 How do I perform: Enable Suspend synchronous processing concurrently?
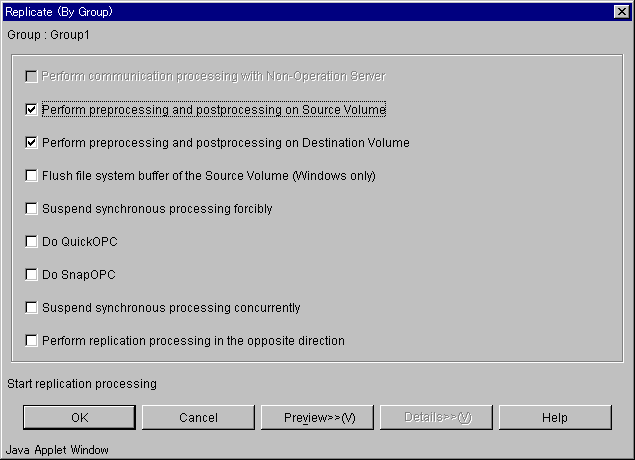click(31, 307)
